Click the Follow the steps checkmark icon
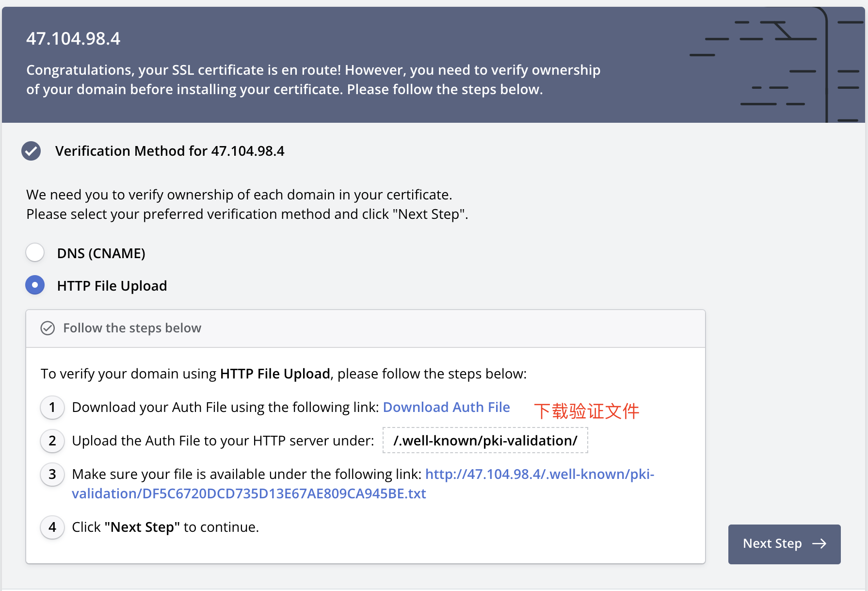The height and width of the screenshot is (591, 868). (x=48, y=328)
